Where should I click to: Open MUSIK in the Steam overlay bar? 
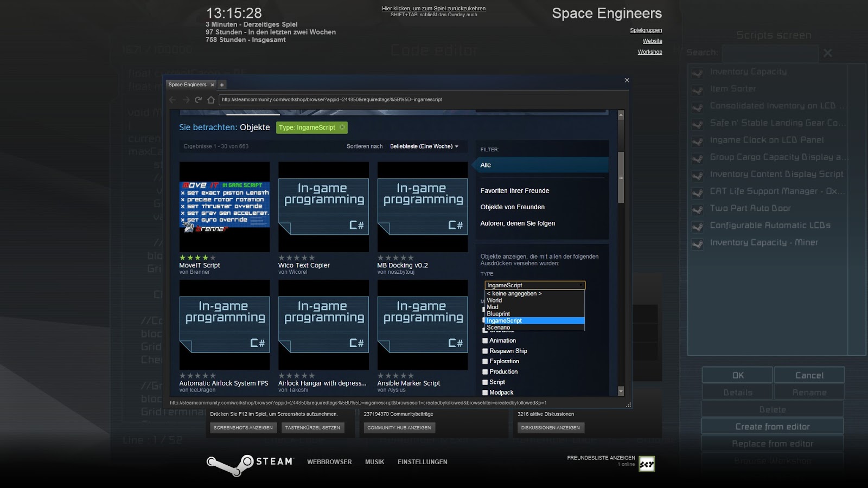coord(375,462)
